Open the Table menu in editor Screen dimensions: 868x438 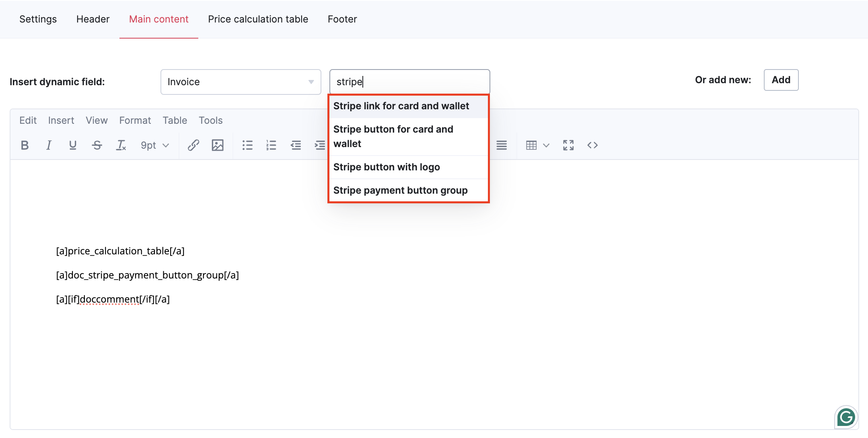[175, 121]
